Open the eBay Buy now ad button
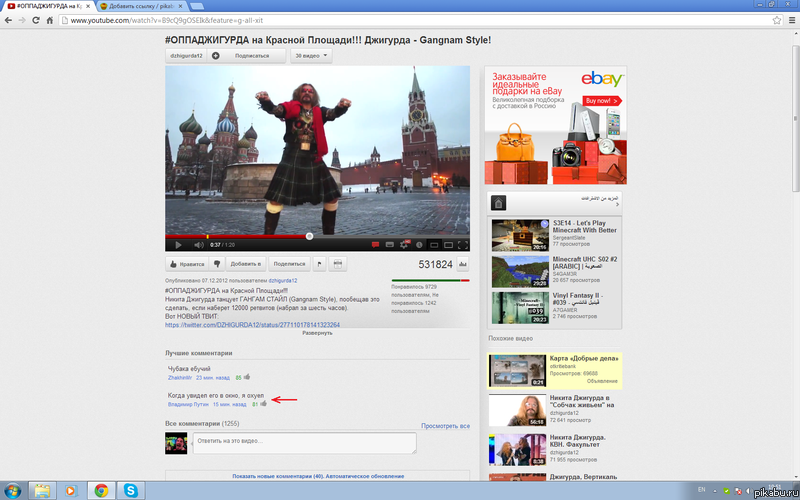The height and width of the screenshot is (500, 800). (602, 101)
